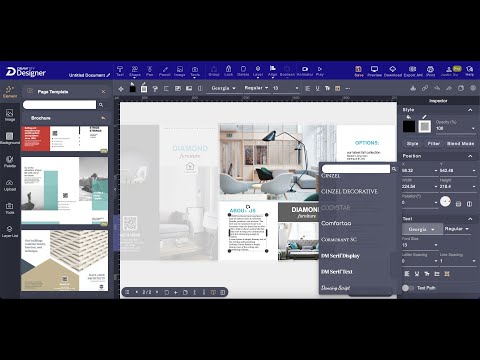The width and height of the screenshot is (480, 360).
Task: Close the Page Template panel
Action: click(103, 92)
